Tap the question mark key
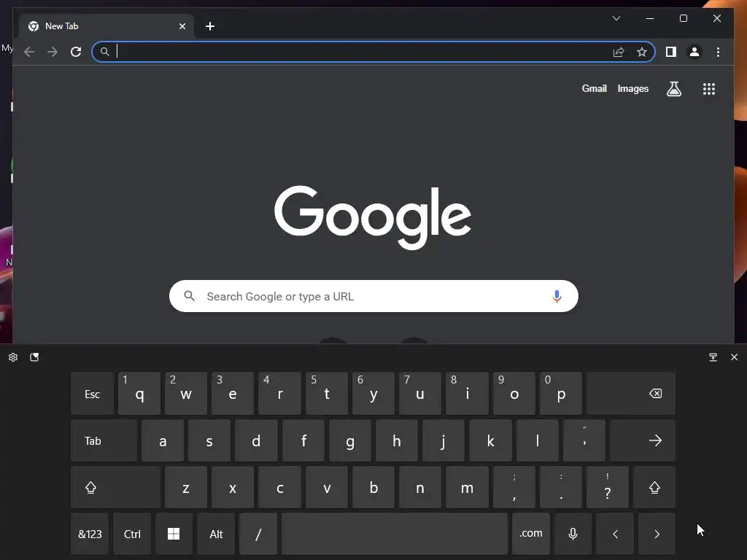747x560 pixels. [x=608, y=487]
